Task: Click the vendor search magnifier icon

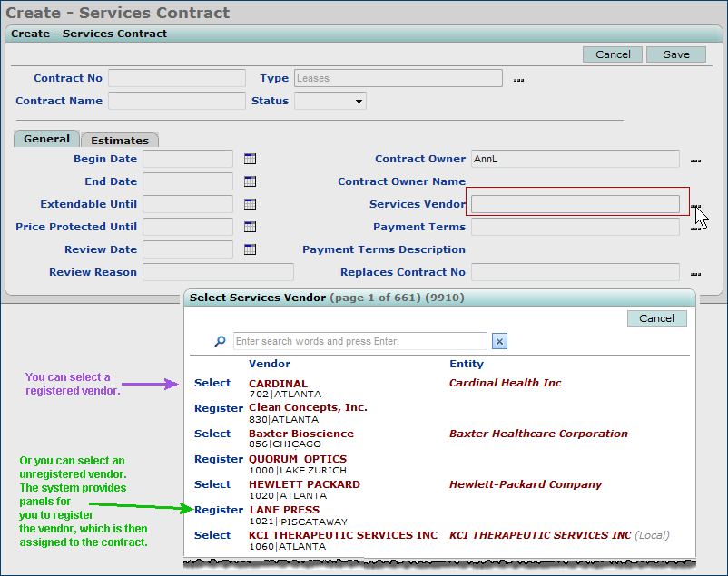Action: click(x=220, y=341)
